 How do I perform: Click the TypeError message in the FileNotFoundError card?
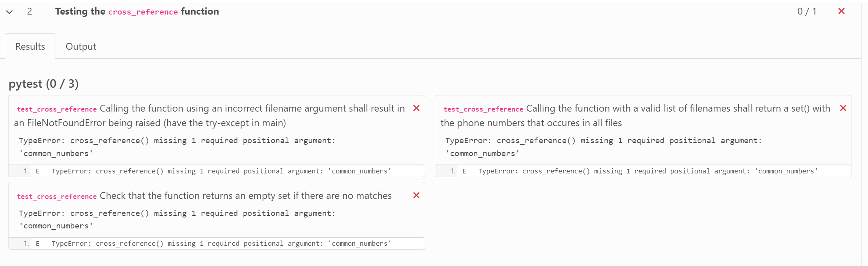pyautogui.click(x=177, y=147)
